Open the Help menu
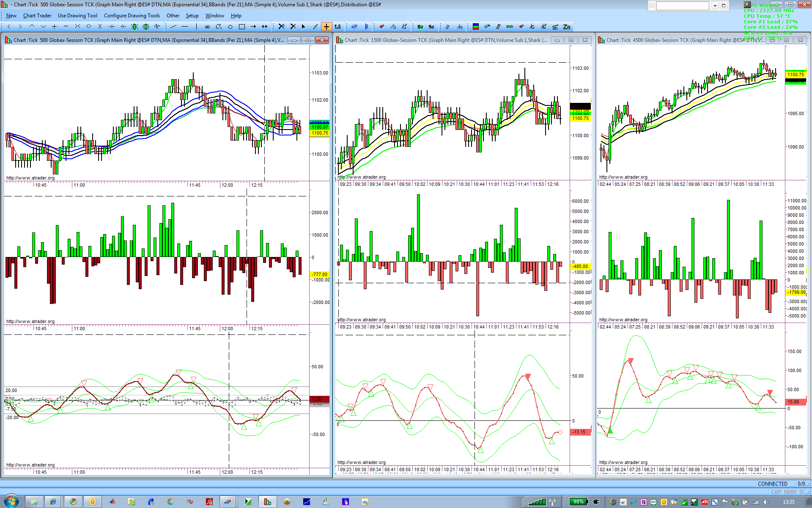 pyautogui.click(x=236, y=16)
